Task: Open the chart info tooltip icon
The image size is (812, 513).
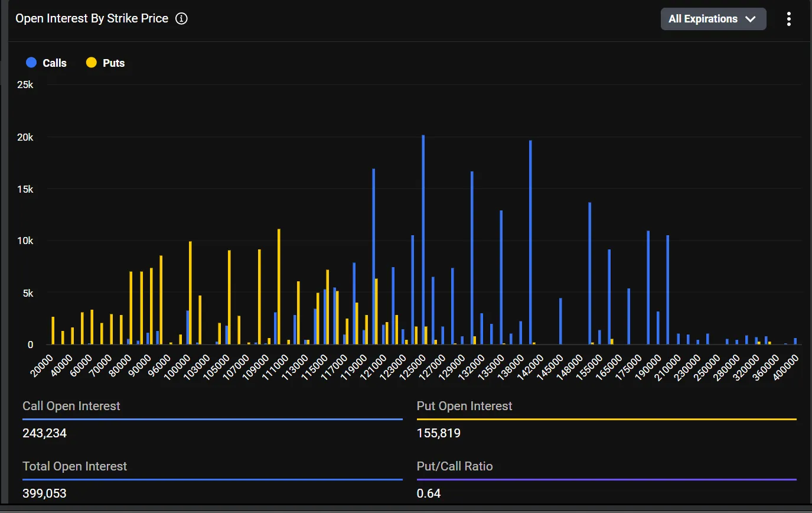Action: pyautogui.click(x=181, y=18)
